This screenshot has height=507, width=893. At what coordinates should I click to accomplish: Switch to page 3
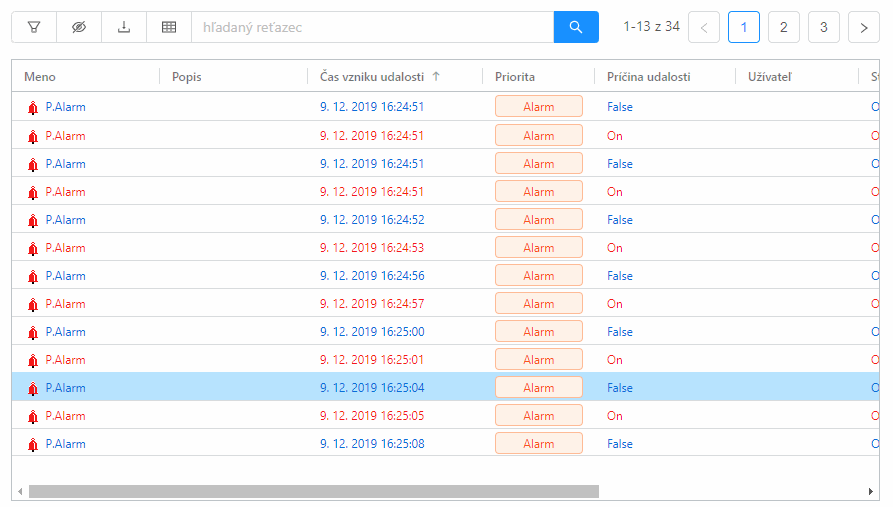824,27
